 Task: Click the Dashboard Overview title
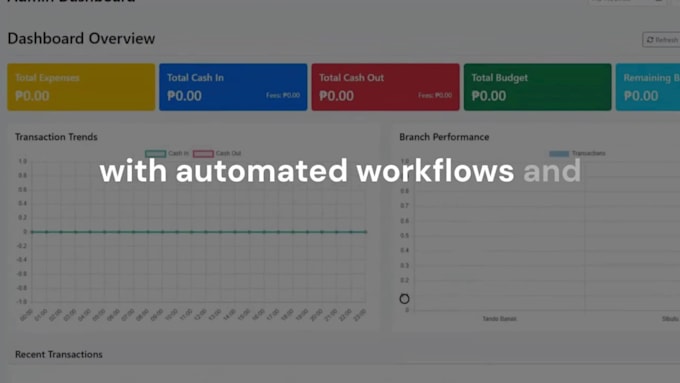click(81, 39)
